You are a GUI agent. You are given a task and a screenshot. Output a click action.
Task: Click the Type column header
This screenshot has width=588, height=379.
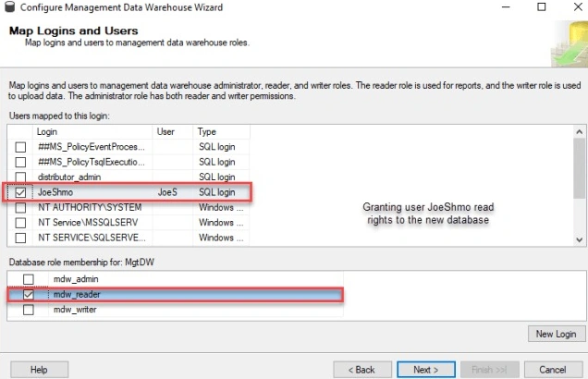click(221, 132)
